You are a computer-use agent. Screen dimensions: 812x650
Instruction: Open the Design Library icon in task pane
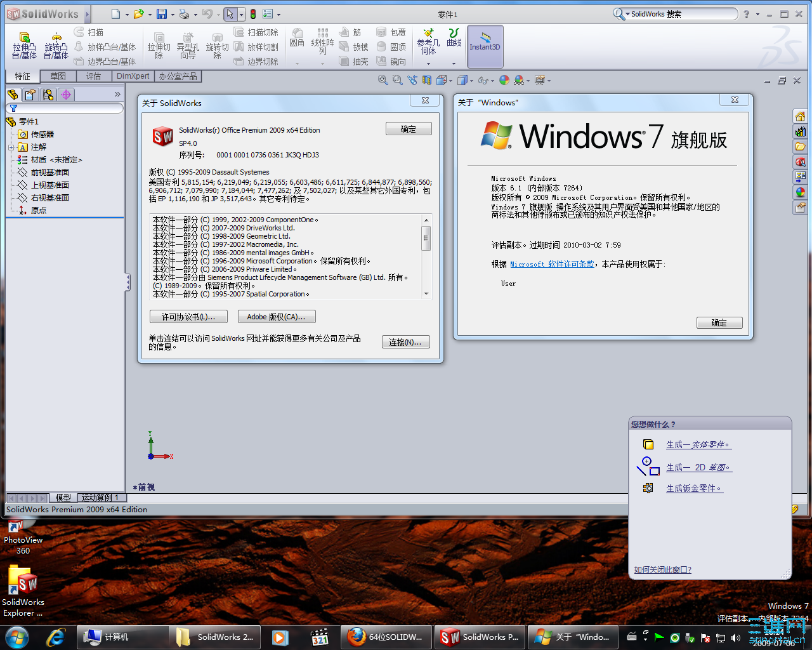click(800, 131)
